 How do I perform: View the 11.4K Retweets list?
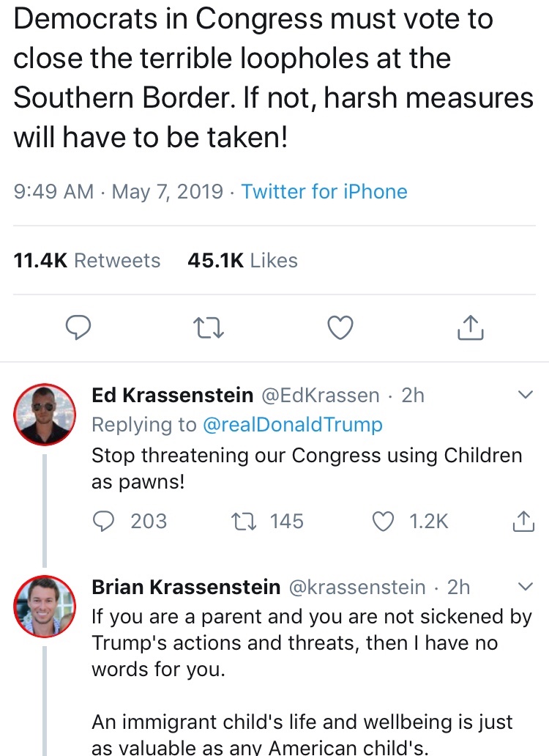tap(87, 261)
